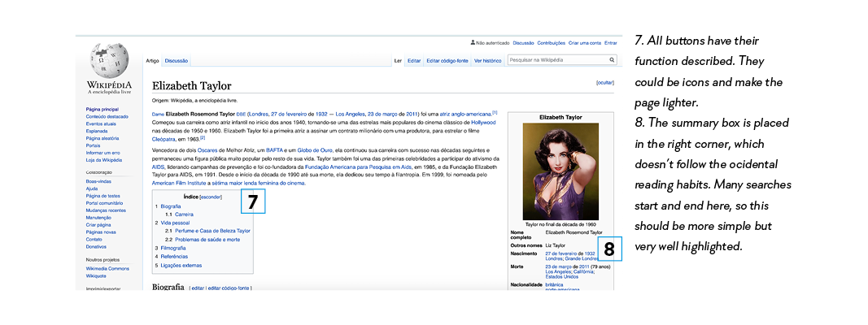Open Manutenção sidebar link
This screenshot has width=868, height=325.
click(x=98, y=217)
